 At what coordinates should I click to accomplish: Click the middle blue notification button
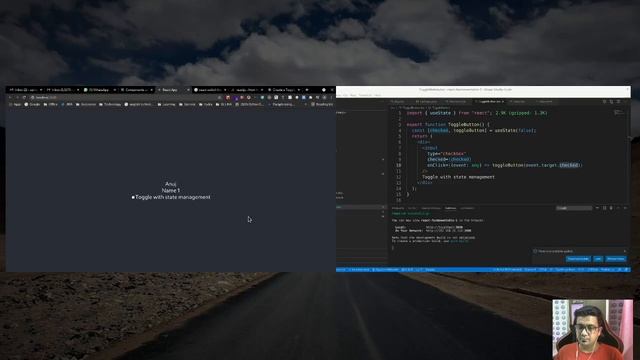(x=598, y=259)
